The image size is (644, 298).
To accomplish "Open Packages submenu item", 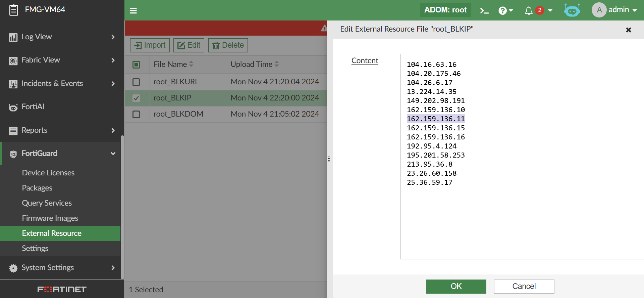I will point(37,188).
